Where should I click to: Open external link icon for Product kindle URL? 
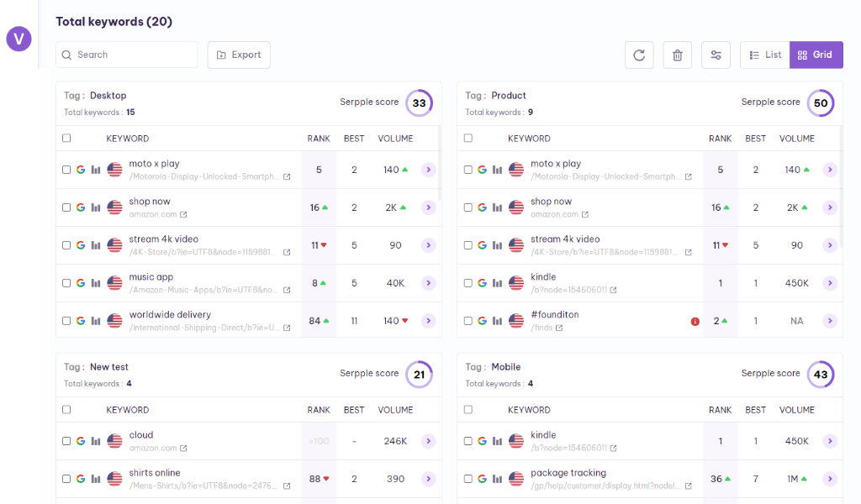pos(613,290)
